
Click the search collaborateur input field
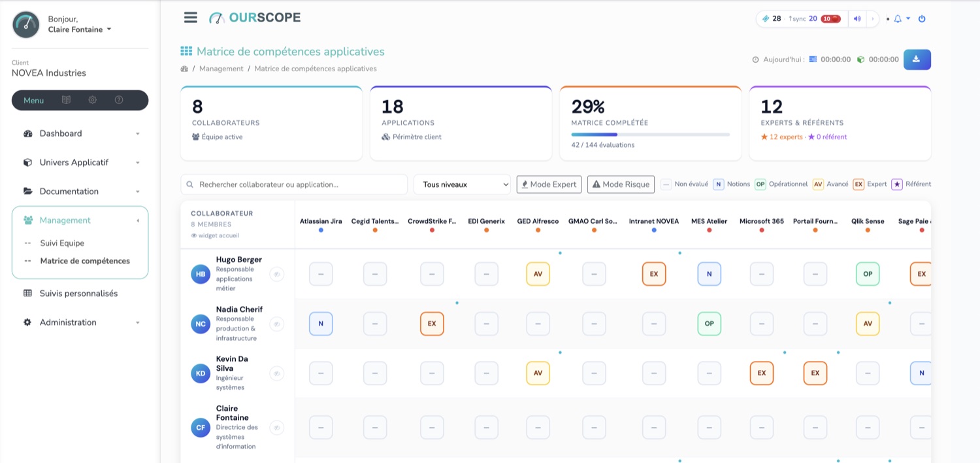294,184
